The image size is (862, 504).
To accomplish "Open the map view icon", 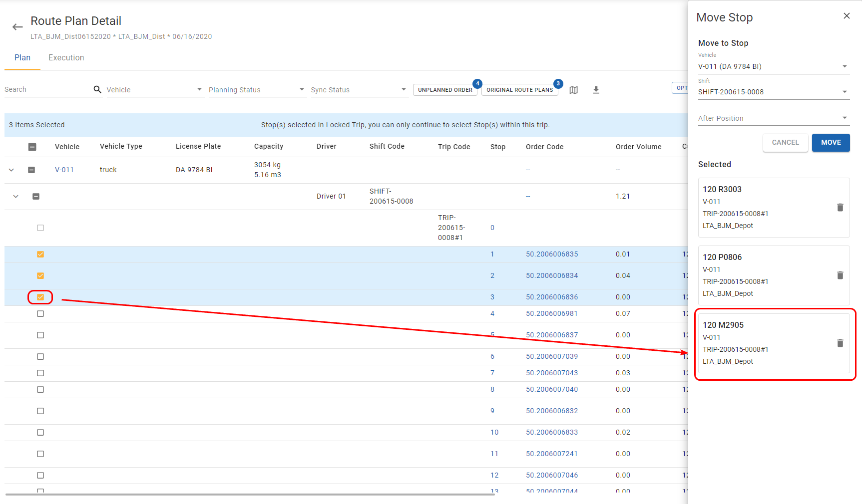I will pyautogui.click(x=574, y=90).
